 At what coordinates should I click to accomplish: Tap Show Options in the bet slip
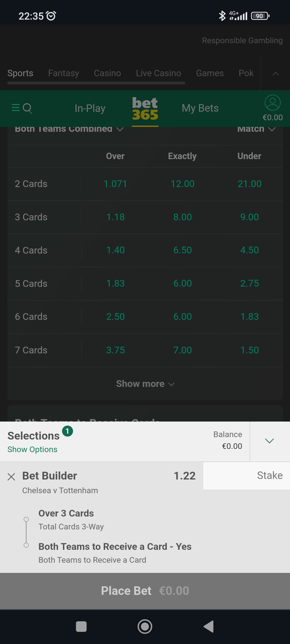pos(32,449)
